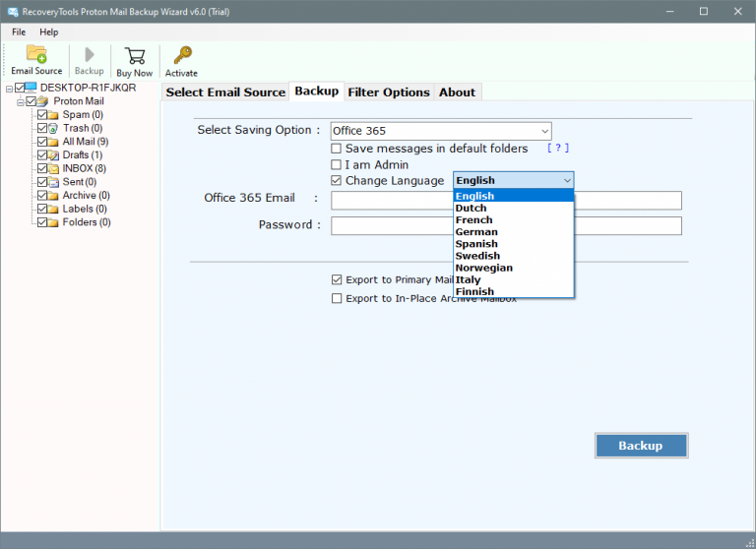Collapse the Proton Mail tree node
The image size is (756, 549).
click(21, 102)
